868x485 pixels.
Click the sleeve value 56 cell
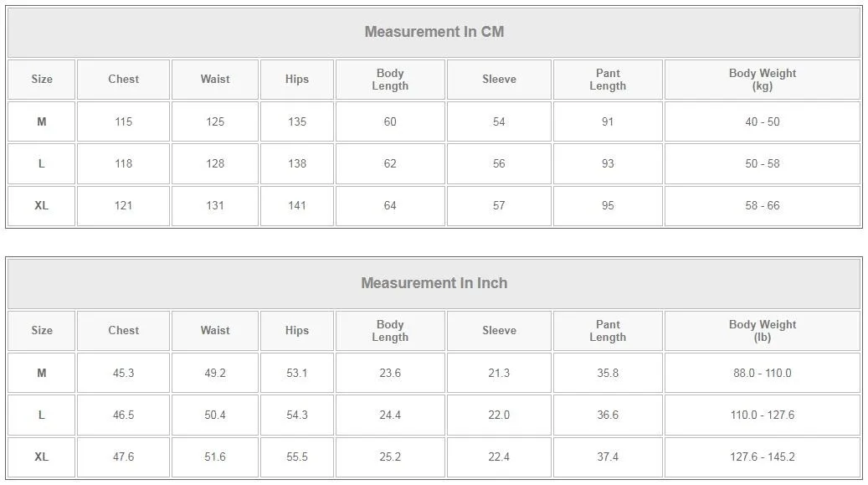point(499,163)
